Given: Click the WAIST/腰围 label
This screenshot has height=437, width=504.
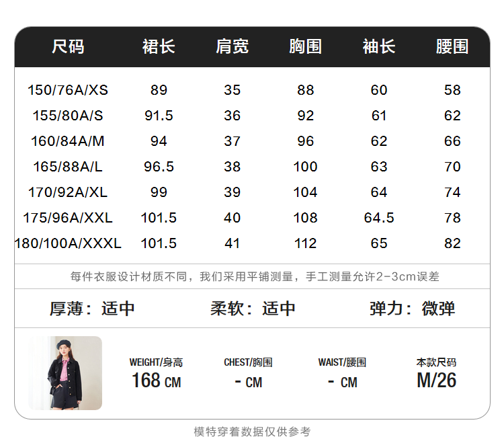Looking at the screenshot, I should point(342,362).
